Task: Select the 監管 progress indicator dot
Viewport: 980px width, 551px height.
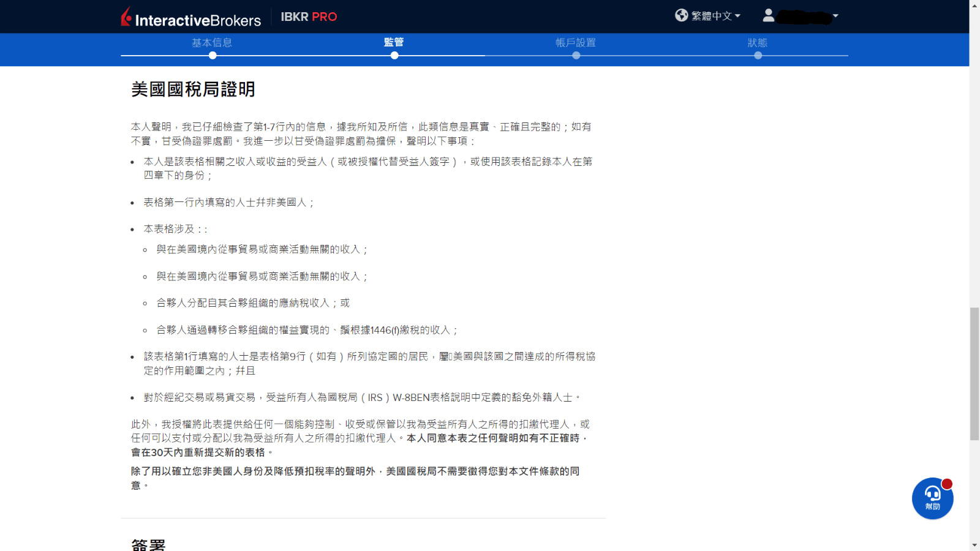Action: 394,55
